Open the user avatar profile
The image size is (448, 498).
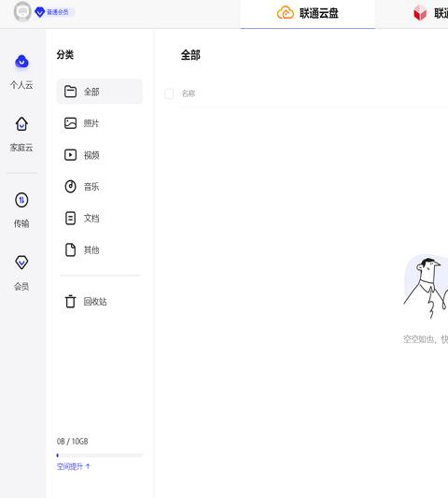click(x=22, y=12)
